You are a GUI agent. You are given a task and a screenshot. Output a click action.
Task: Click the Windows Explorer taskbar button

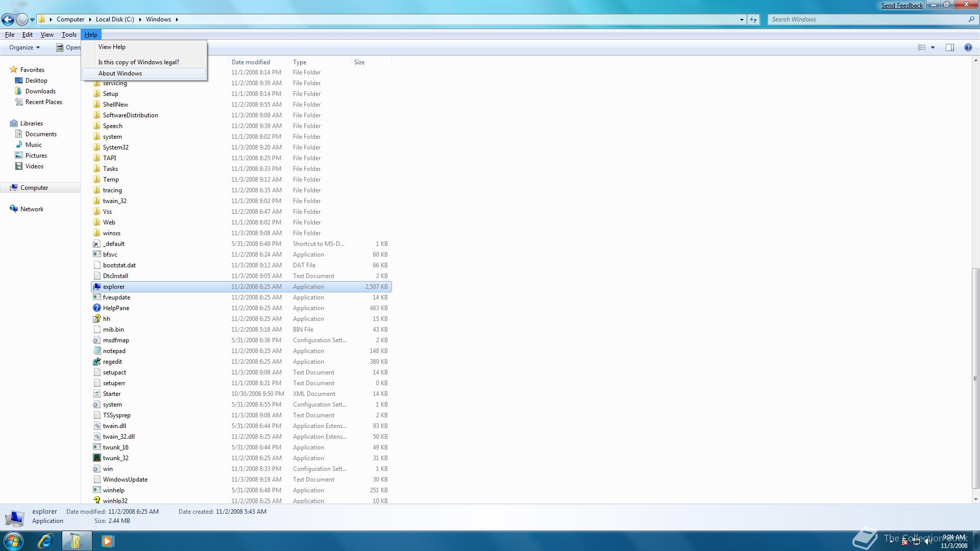[x=77, y=541]
